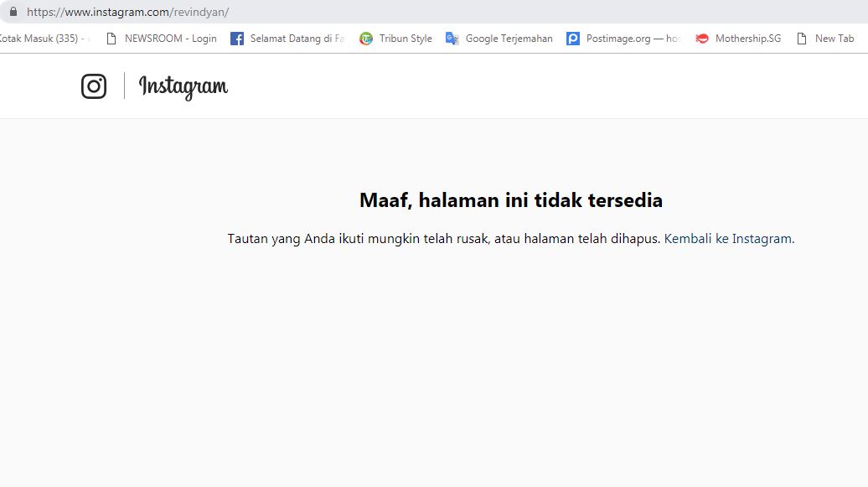The width and height of the screenshot is (868, 487).
Task: Open the NEWSROOM - Login bookmark
Action: coord(161,39)
